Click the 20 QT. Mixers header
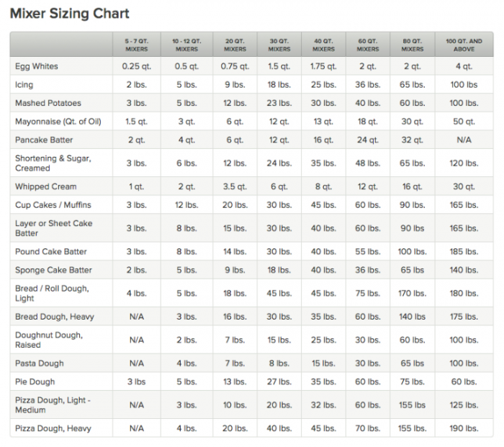Image resolution: width=504 pixels, height=447 pixels. tap(235, 45)
